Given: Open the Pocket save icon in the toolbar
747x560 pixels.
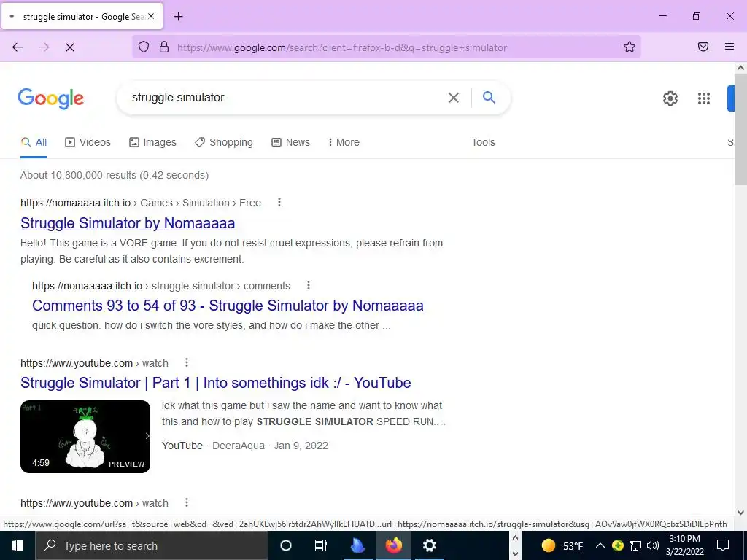Looking at the screenshot, I should pos(703,47).
